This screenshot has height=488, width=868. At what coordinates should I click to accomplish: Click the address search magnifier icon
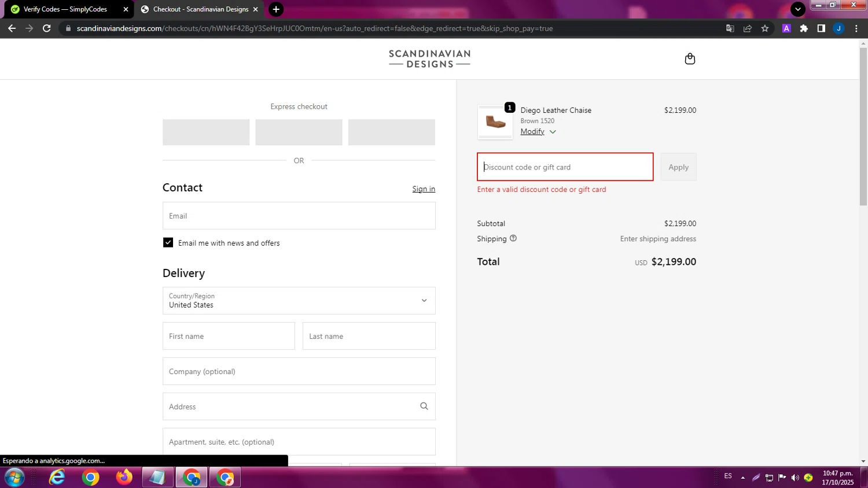click(x=424, y=406)
